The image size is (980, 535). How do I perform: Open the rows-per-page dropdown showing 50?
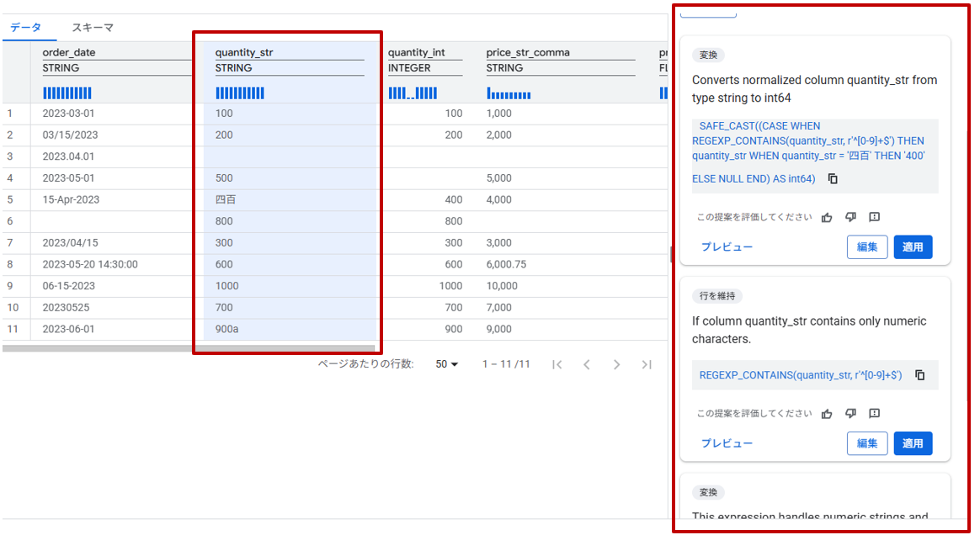[x=447, y=364]
